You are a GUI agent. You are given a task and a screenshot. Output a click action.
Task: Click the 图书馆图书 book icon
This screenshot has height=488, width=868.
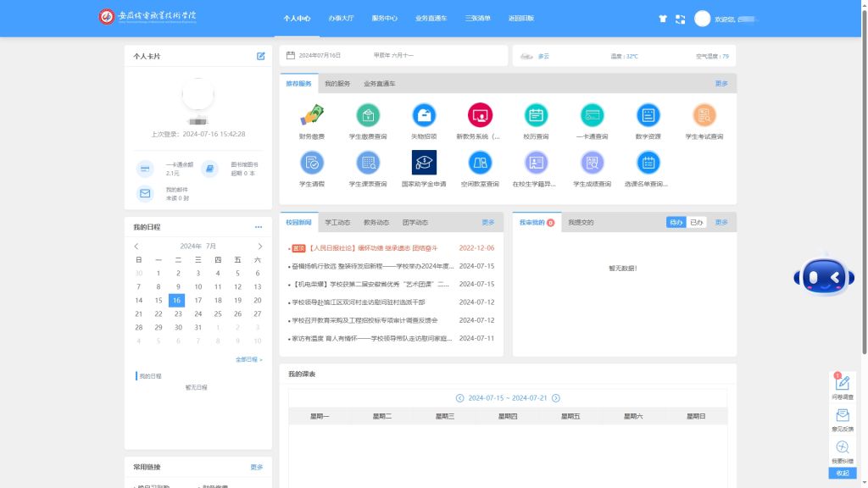[209, 169]
